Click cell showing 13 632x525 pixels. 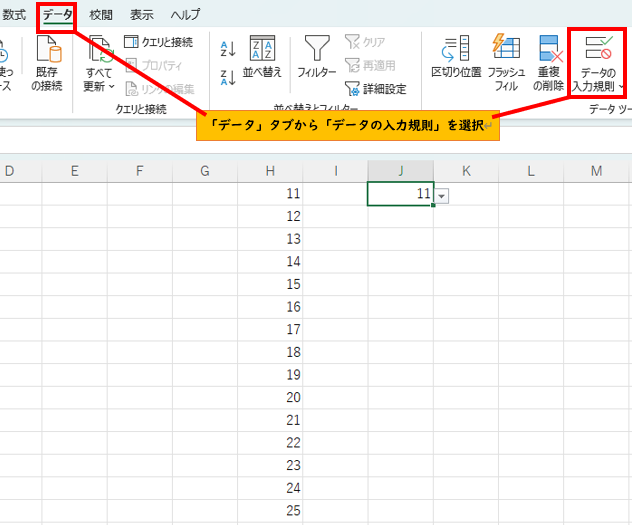coord(270,239)
